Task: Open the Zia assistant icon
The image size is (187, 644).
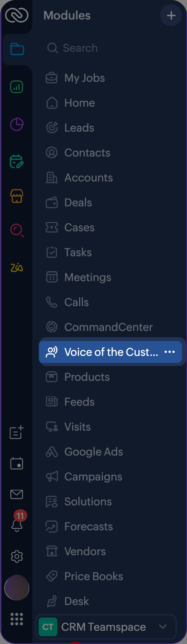Action: [17, 267]
